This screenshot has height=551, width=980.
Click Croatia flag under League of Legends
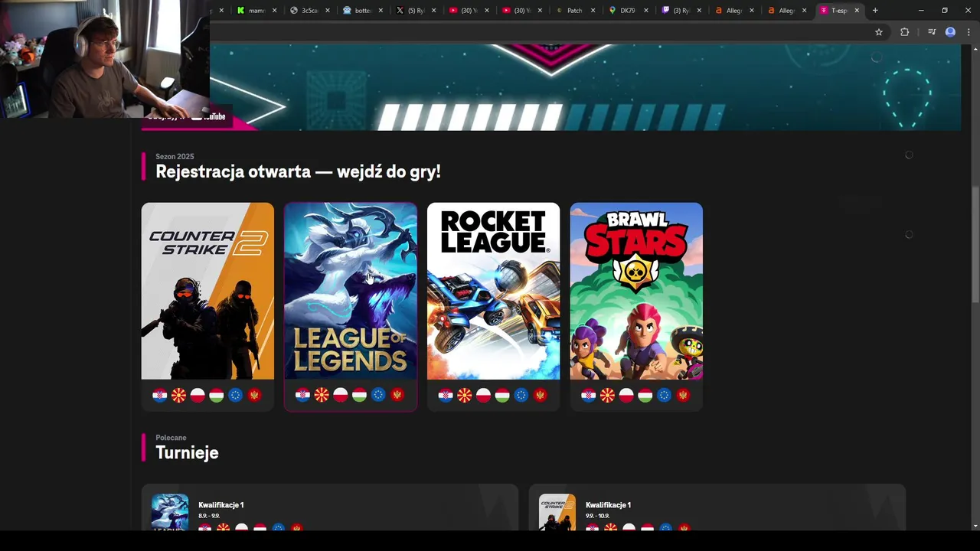click(302, 395)
